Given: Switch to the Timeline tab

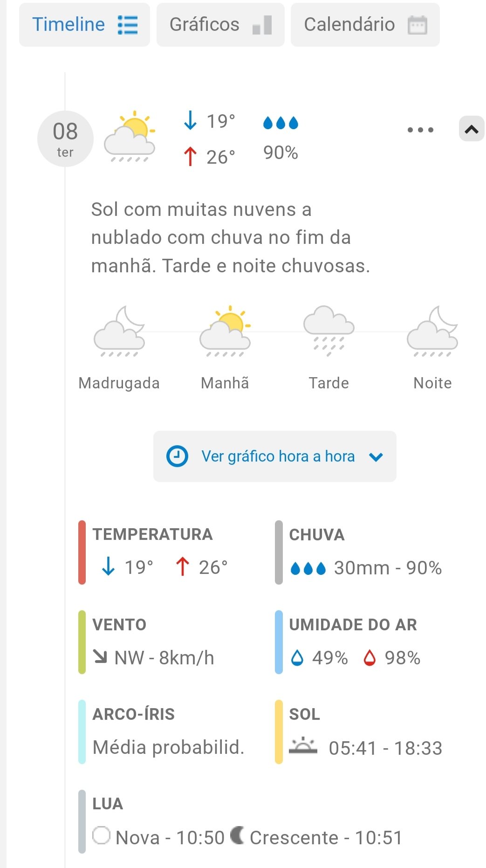Looking at the screenshot, I should (84, 25).
